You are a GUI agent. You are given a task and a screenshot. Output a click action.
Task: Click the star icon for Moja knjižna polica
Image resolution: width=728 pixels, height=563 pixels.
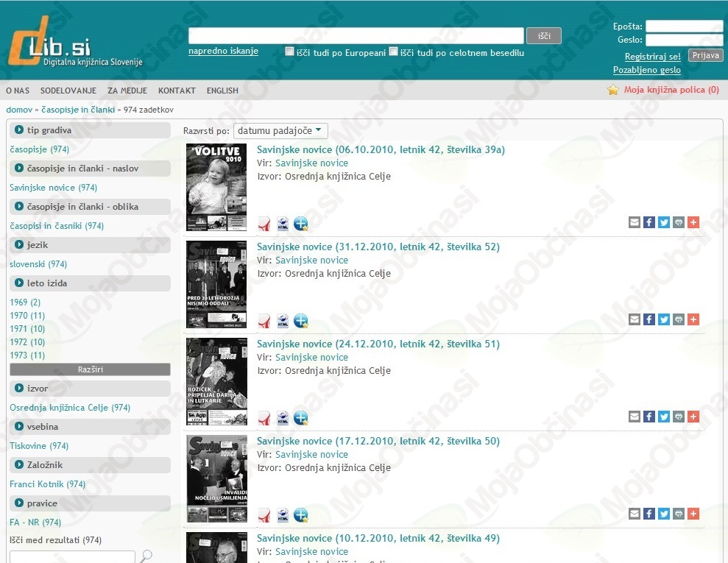[x=613, y=90]
